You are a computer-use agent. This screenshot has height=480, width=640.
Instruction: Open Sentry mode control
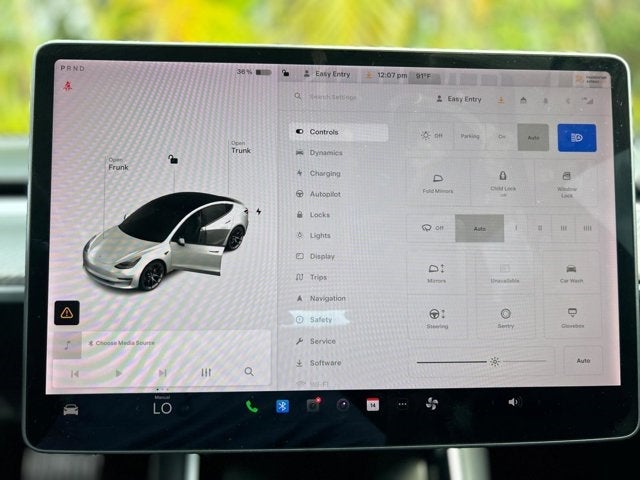505,318
